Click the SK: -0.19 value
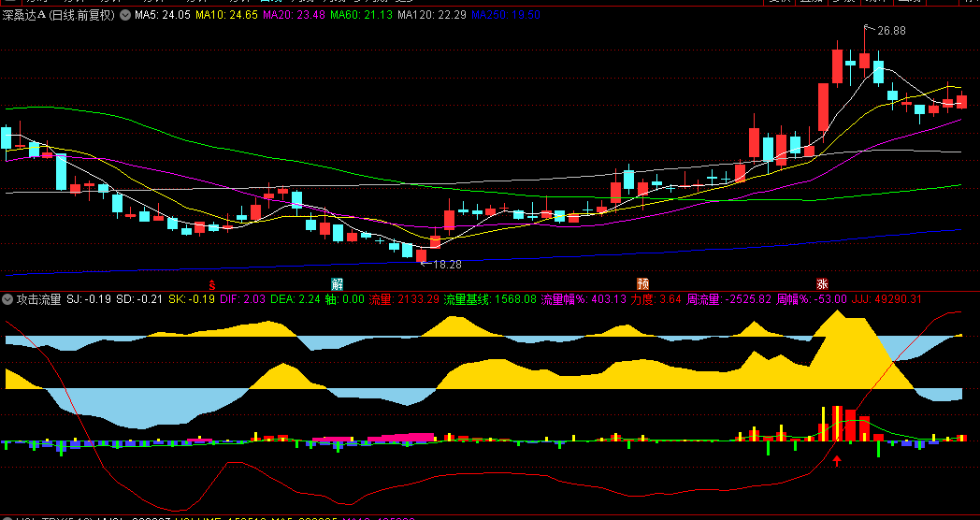 tap(192, 299)
